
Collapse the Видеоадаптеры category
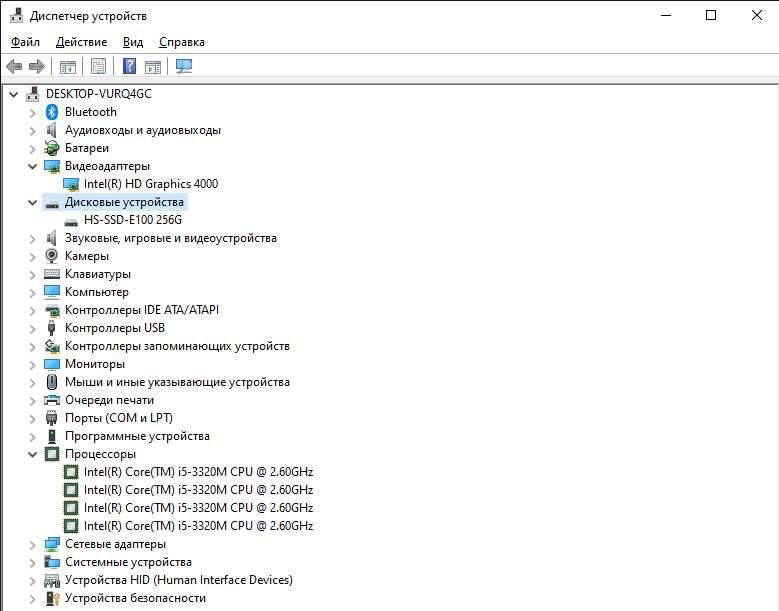33,166
